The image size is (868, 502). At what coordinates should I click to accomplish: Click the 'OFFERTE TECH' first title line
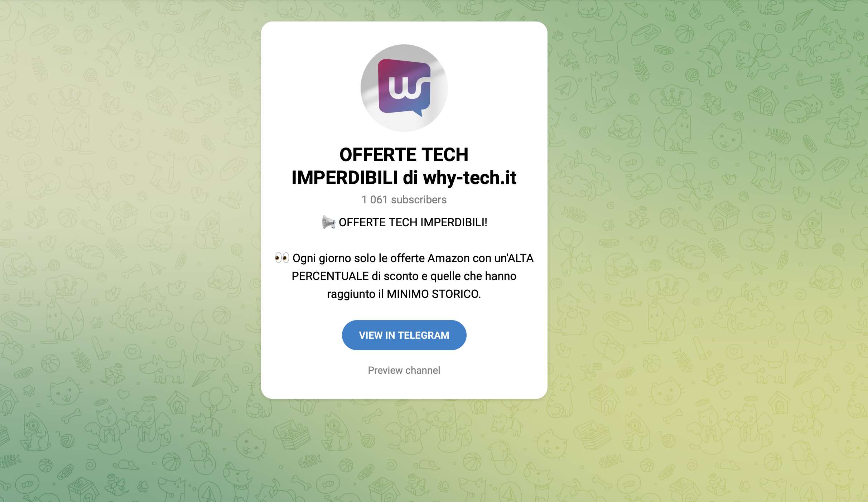coord(404,155)
